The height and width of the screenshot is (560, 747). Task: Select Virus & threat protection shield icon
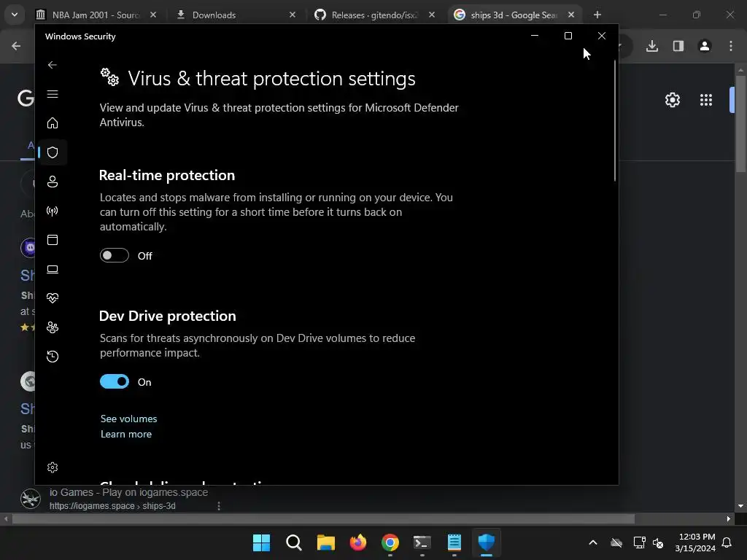(x=53, y=152)
